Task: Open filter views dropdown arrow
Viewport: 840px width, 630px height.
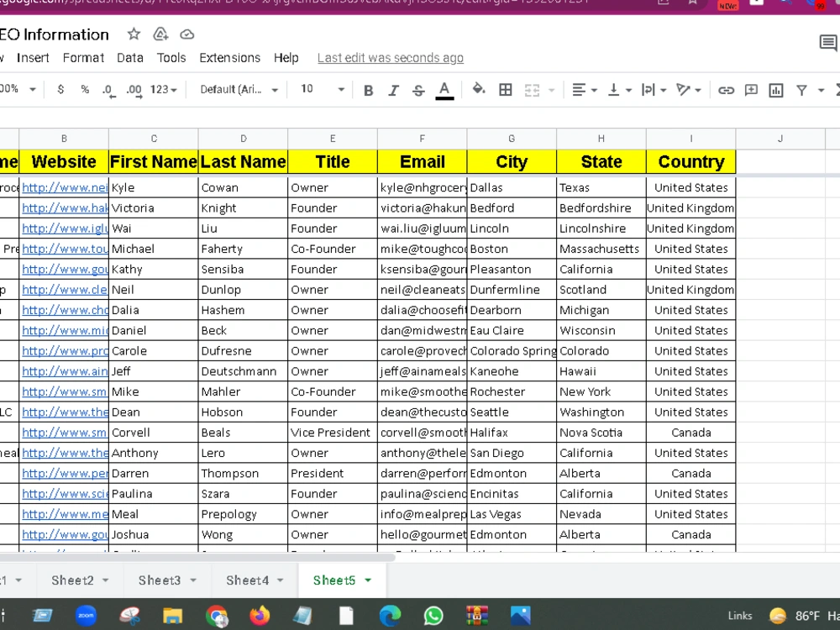Action: (x=821, y=91)
